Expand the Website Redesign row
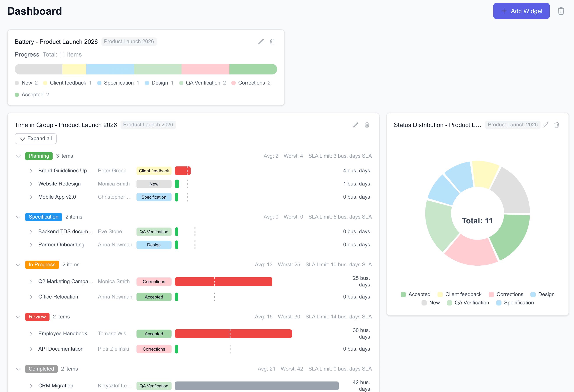Screen dimensions: 574x392 point(31,184)
